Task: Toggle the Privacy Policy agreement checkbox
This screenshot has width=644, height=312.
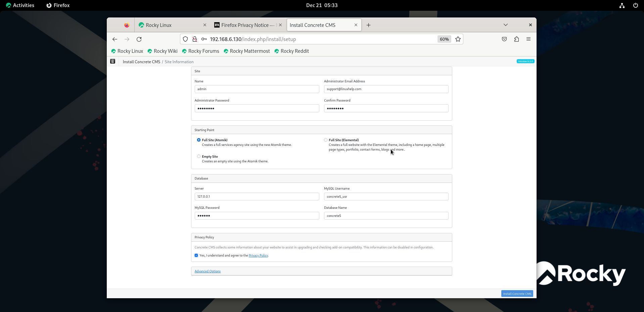Action: click(x=196, y=256)
